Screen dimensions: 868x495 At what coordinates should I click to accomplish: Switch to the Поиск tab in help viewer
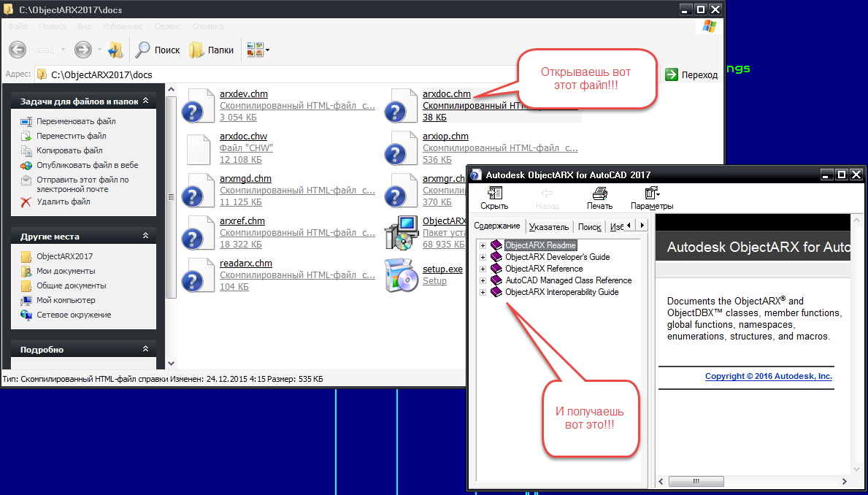(x=590, y=226)
